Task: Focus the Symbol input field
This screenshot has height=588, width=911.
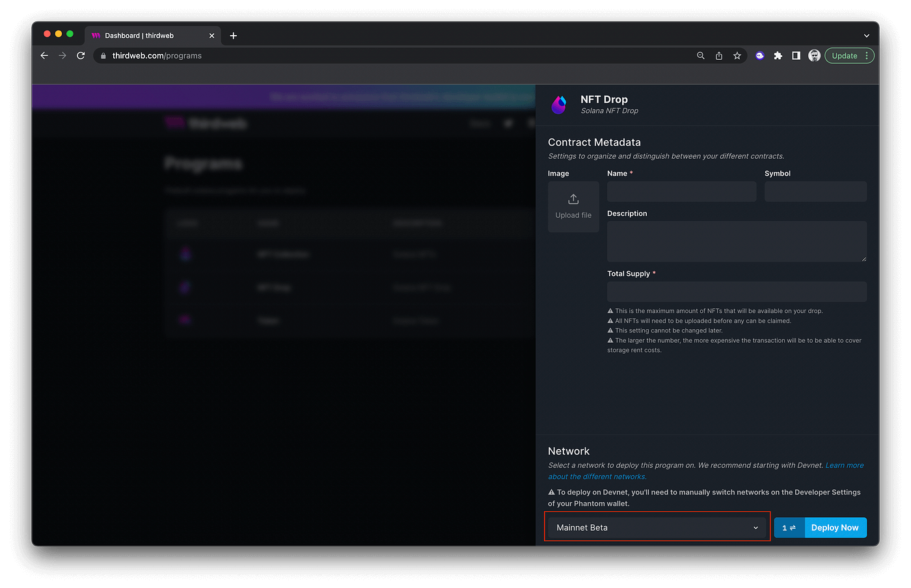Action: 815,191
